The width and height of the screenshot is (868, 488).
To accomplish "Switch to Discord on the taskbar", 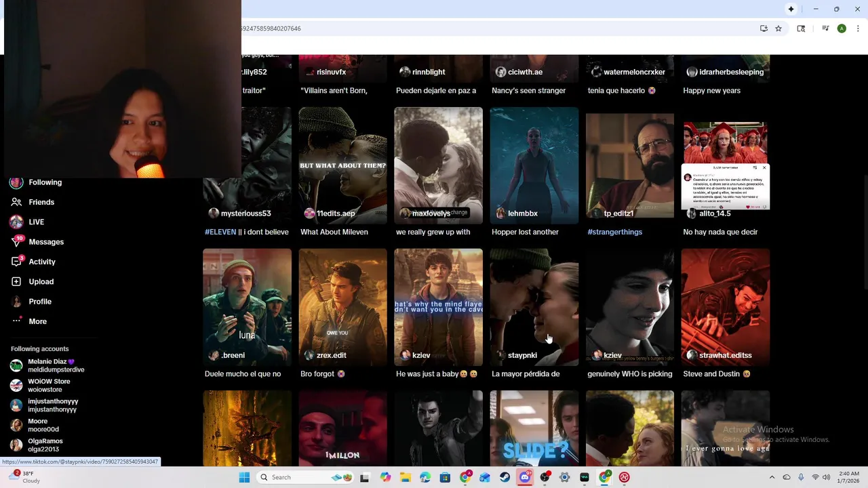I will tap(525, 477).
